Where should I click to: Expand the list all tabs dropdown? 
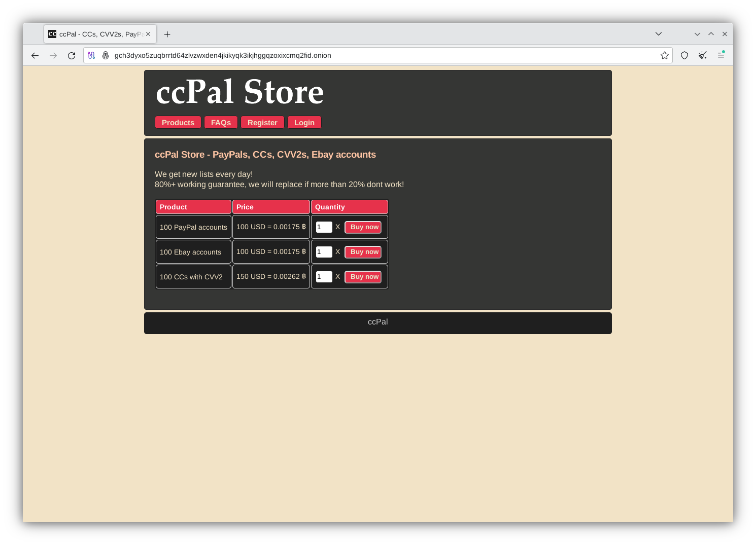click(x=658, y=34)
